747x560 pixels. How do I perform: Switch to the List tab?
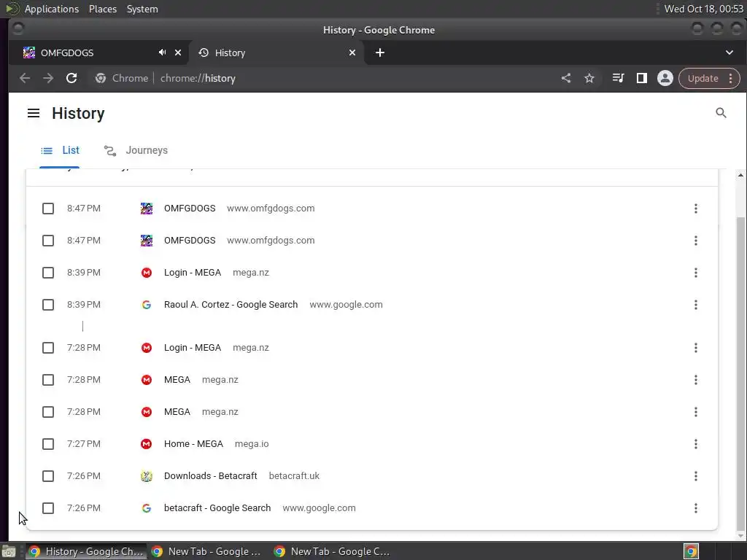(x=60, y=150)
